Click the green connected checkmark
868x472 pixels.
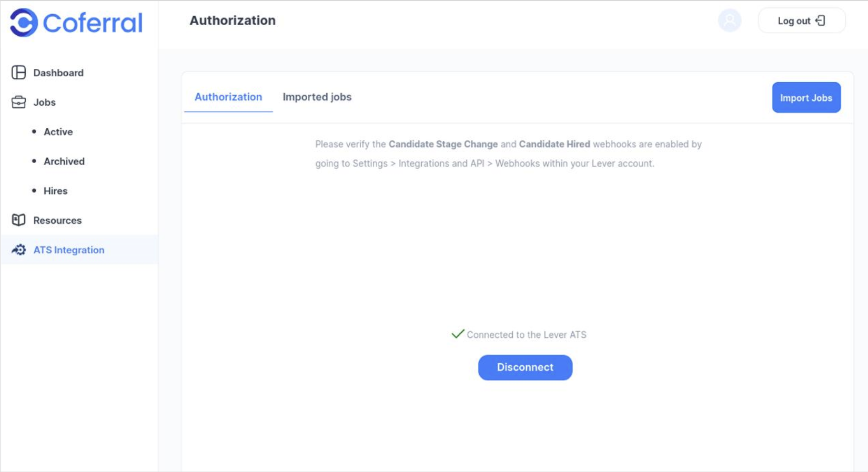458,334
